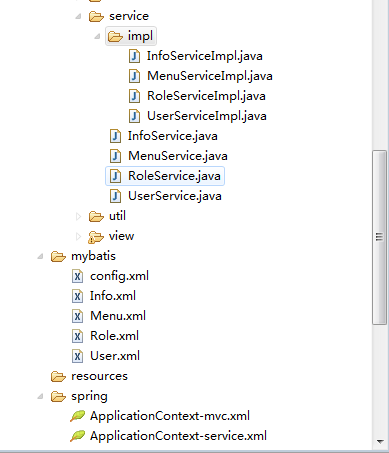Click the Role.xml file icon
The image size is (389, 453).
point(77,336)
